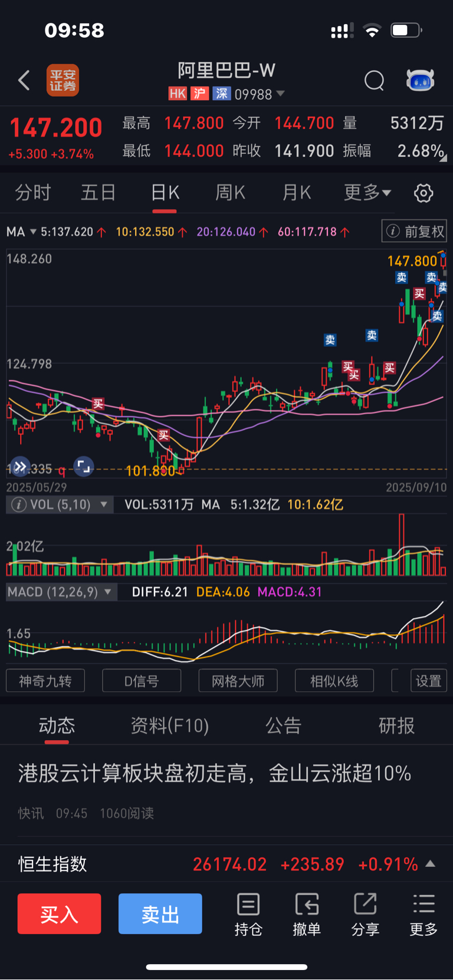
Task: Open the bottom 更多 menu icon
Action: pyautogui.click(x=424, y=915)
